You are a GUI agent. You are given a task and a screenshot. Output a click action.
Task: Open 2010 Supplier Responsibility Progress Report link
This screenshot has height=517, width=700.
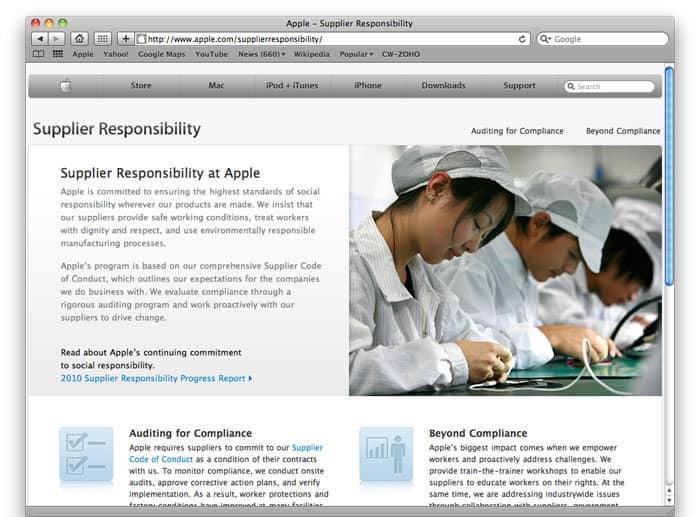[x=156, y=378]
